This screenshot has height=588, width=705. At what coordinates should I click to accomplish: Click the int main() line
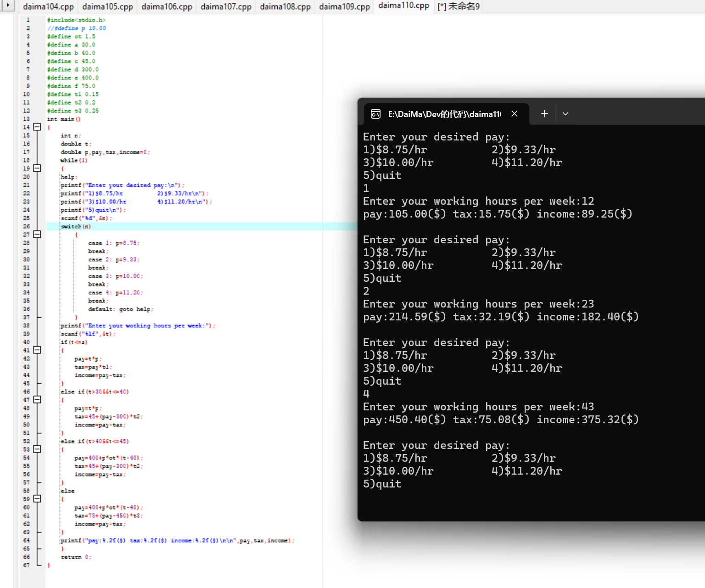tap(64, 119)
